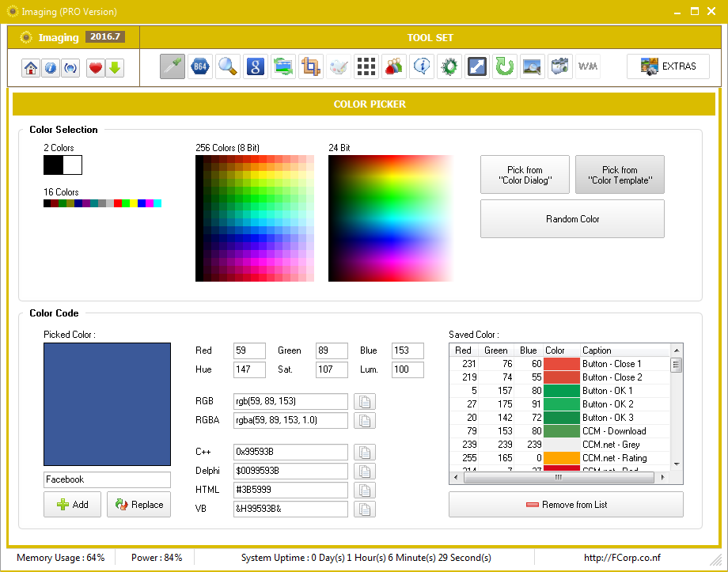Open the EXTRAS menu button
Viewport: 728px width, 572px height.
point(668,66)
